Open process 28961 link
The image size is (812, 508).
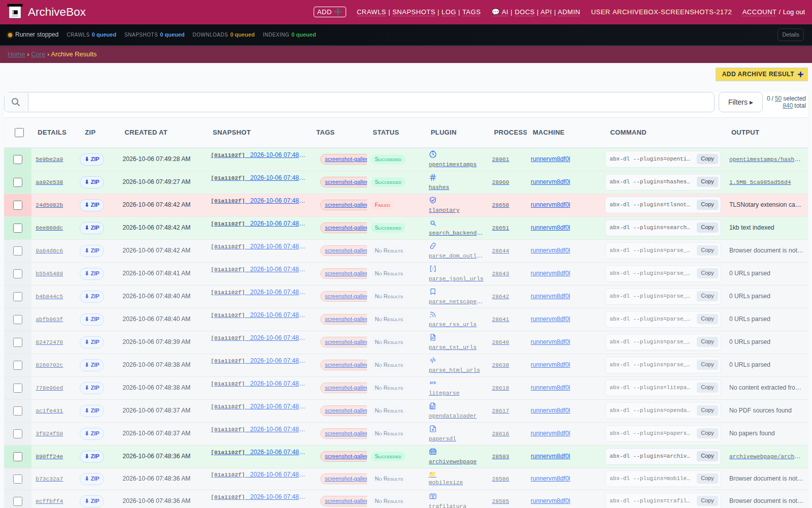tap(500, 160)
